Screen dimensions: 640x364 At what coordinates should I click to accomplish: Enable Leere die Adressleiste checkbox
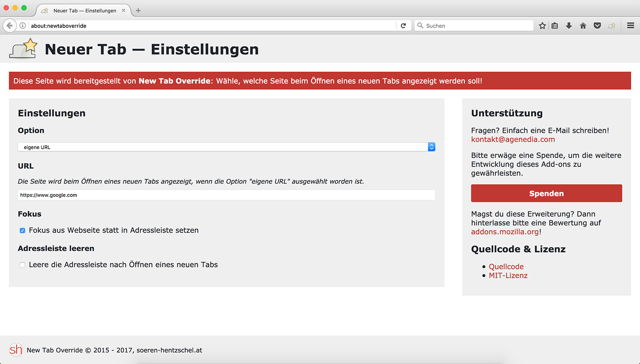(x=23, y=265)
